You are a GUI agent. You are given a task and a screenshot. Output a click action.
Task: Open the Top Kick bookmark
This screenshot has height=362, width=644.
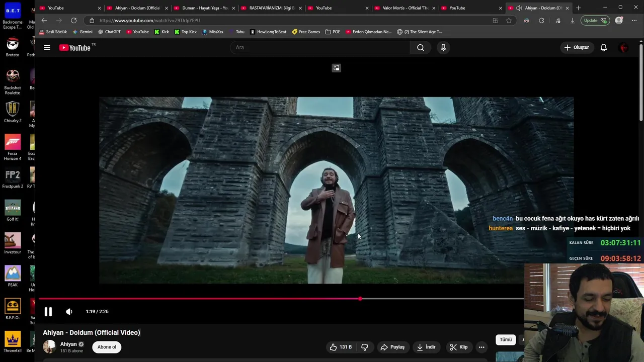coord(186,32)
